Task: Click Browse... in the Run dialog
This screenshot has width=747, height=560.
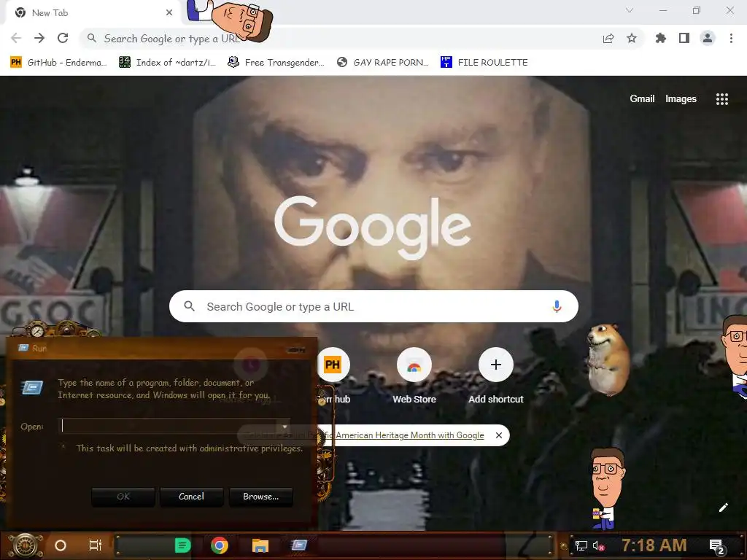Action: [261, 497]
